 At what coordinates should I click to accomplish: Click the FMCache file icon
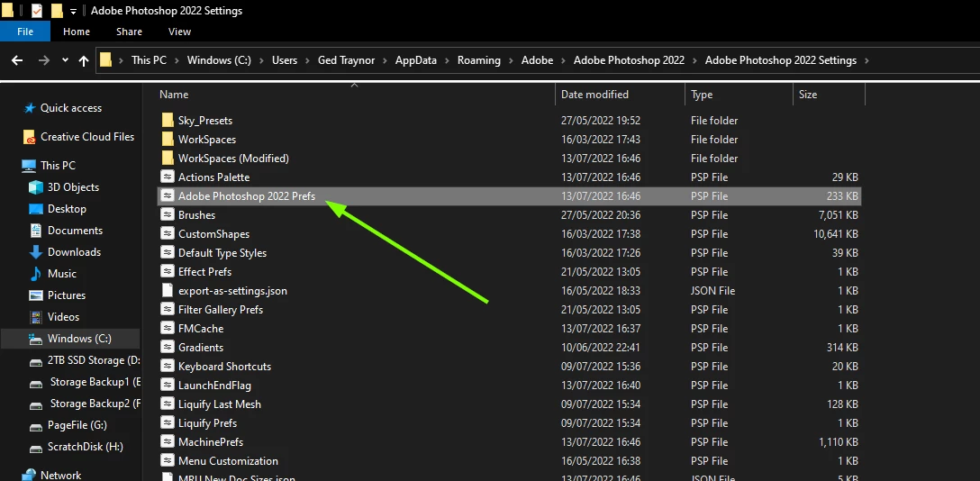click(x=167, y=329)
